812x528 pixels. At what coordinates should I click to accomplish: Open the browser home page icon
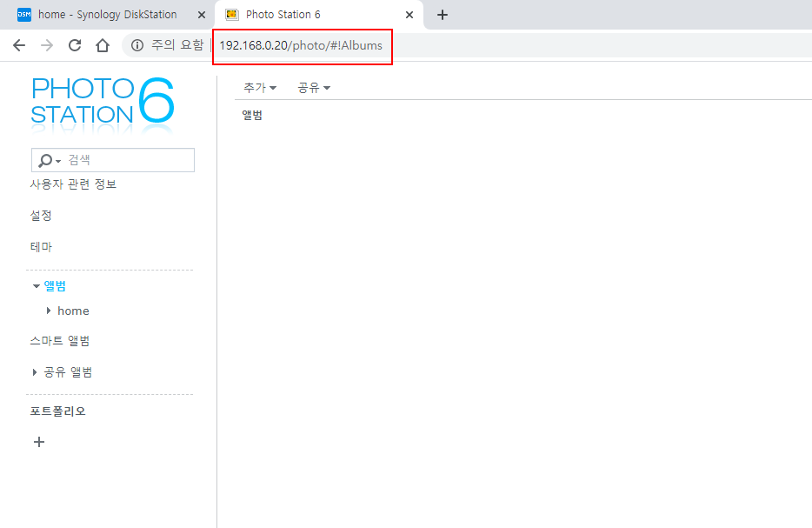(103, 45)
